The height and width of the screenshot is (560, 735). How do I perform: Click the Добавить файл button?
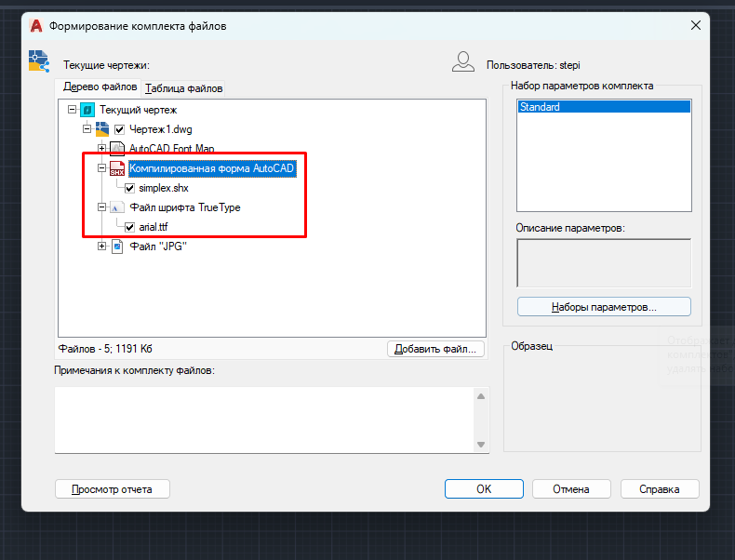click(x=435, y=349)
